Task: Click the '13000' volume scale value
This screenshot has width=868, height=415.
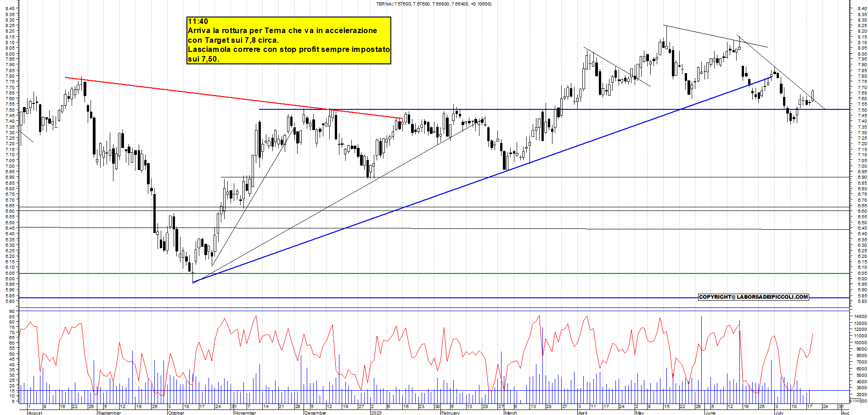Action: pyautogui.click(x=860, y=323)
